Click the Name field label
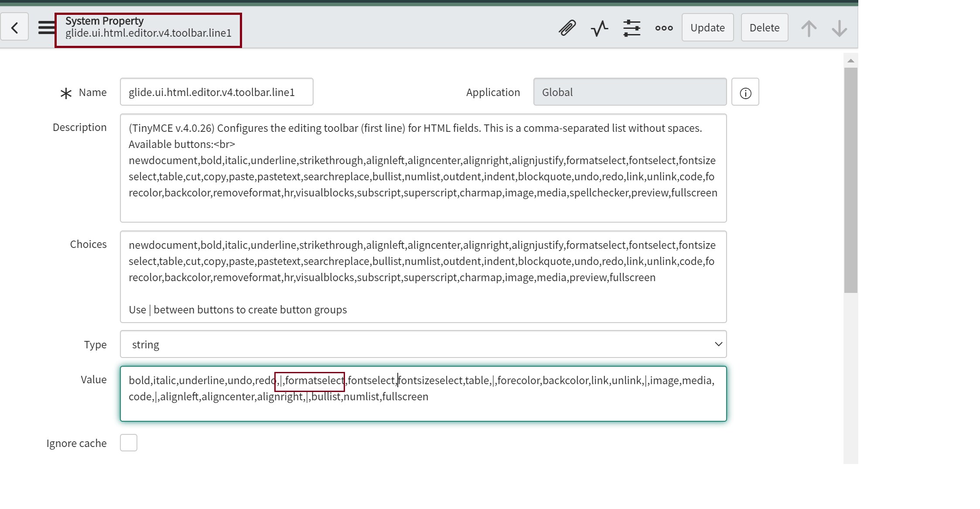The image size is (980, 509). coord(92,93)
